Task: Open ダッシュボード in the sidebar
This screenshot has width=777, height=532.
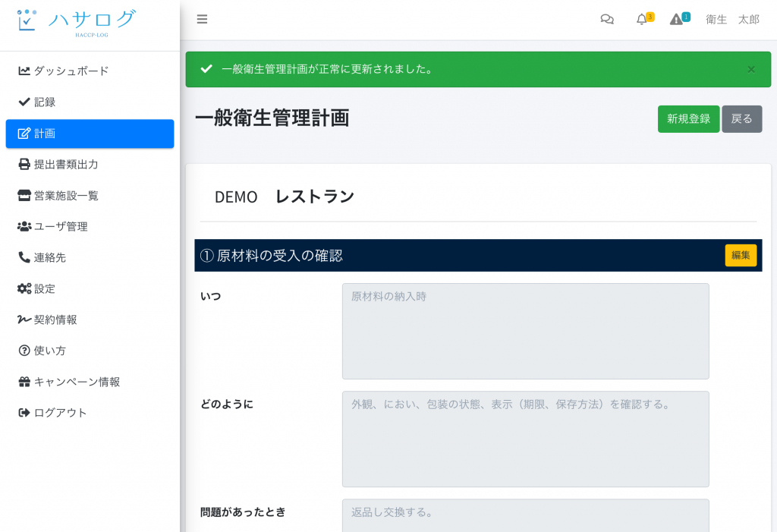Action: click(x=90, y=71)
